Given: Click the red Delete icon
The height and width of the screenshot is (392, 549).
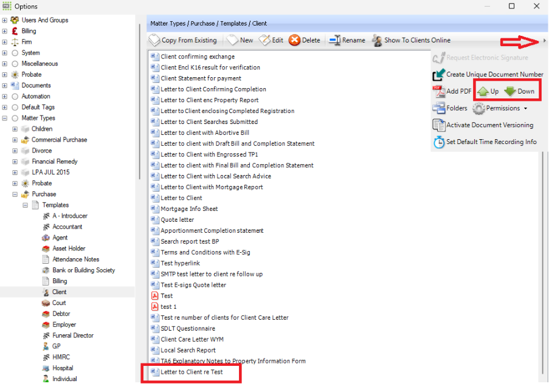Looking at the screenshot, I should [294, 40].
